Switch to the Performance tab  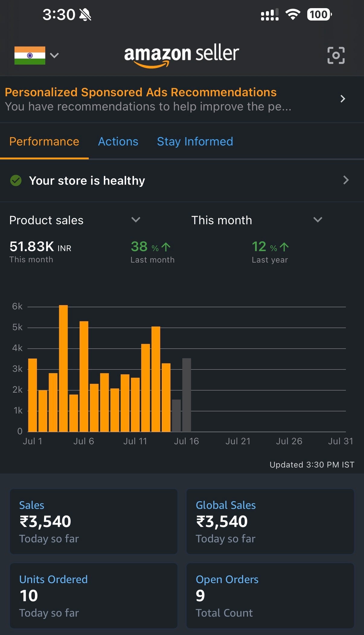tap(44, 142)
